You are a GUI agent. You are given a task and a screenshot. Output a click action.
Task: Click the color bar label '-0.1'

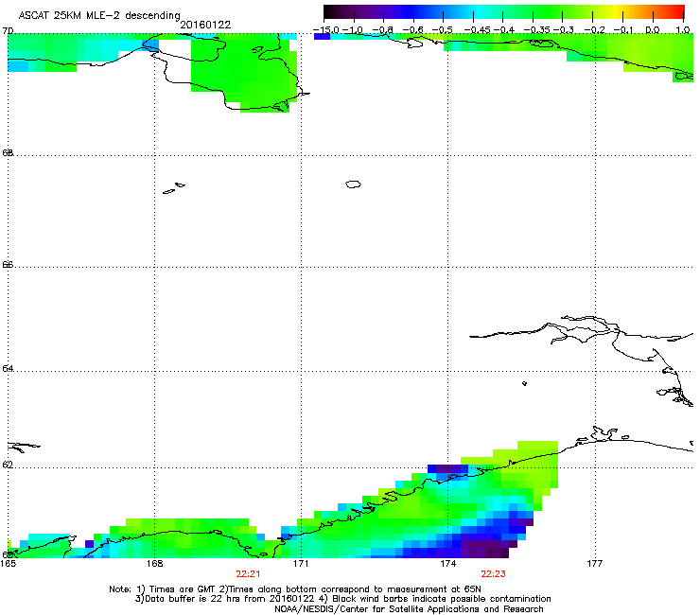[x=623, y=29]
